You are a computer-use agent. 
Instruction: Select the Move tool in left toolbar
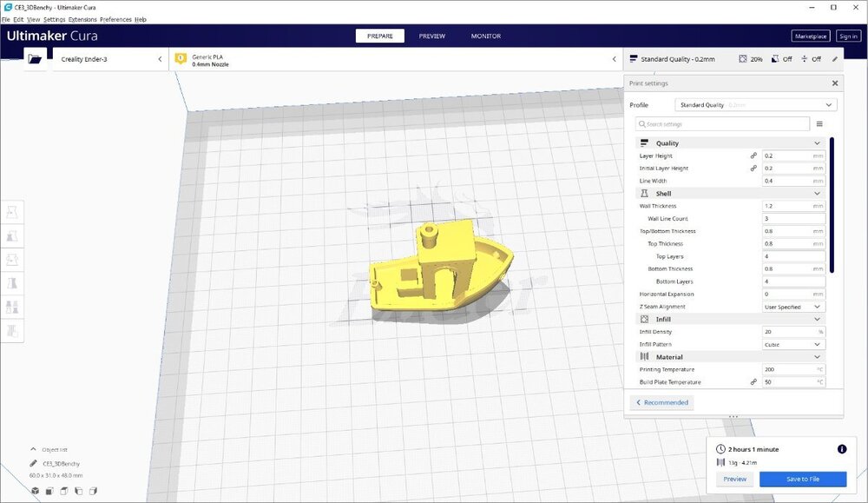[x=12, y=212]
